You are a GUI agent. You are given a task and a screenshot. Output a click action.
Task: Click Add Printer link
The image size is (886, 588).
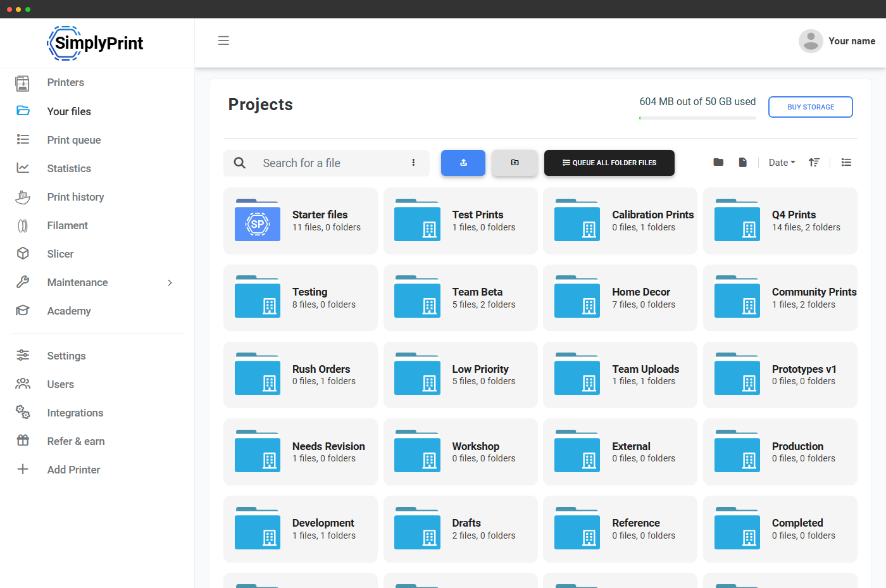pyautogui.click(x=74, y=470)
